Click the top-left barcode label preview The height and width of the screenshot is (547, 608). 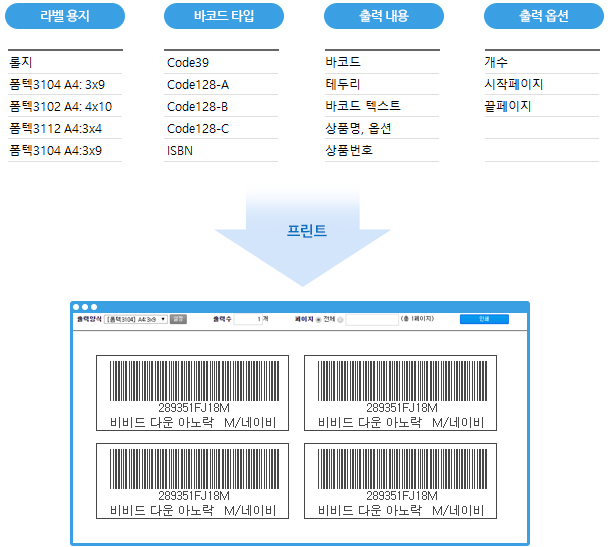tap(192, 393)
